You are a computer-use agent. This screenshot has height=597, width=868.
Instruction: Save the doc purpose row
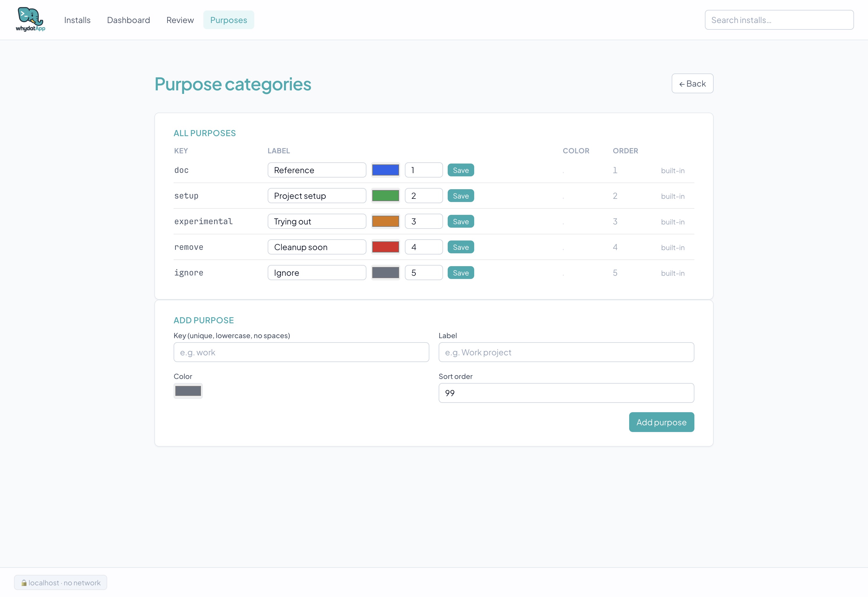[x=461, y=170]
